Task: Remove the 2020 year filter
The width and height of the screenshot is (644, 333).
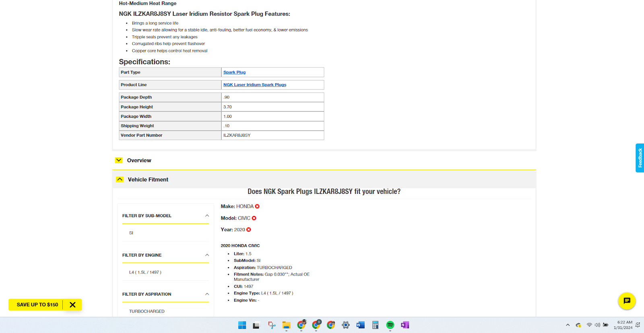Action: click(x=249, y=230)
